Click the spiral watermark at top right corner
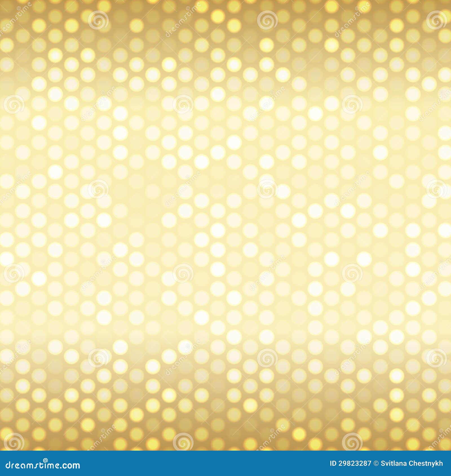The height and width of the screenshot is (476, 451). click(436, 20)
